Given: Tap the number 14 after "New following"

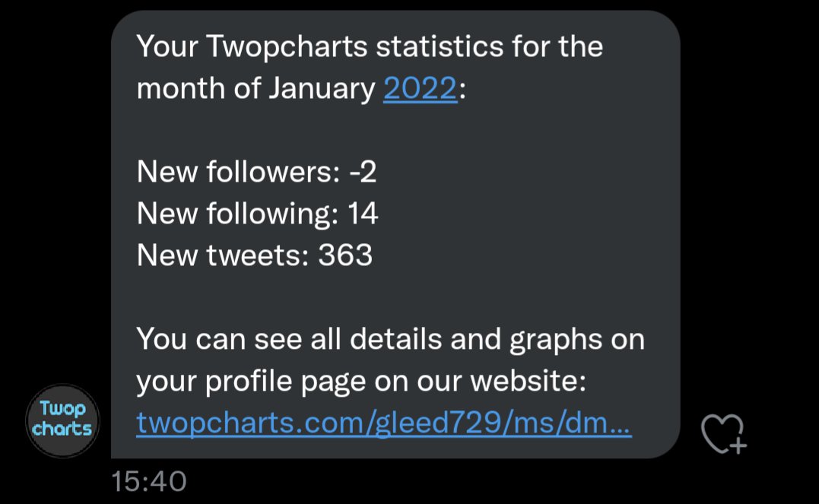Looking at the screenshot, I should pos(363,214).
